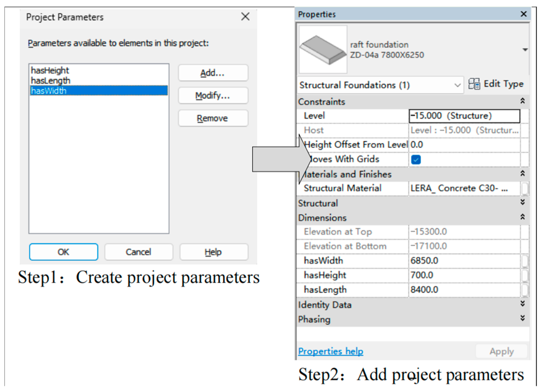Close the Project Parameters dialog
The height and width of the screenshot is (392, 540).
[x=245, y=17]
